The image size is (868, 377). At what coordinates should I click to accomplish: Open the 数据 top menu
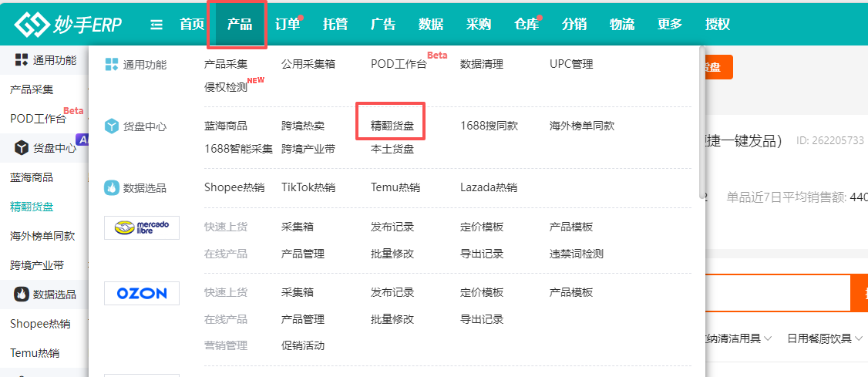431,25
